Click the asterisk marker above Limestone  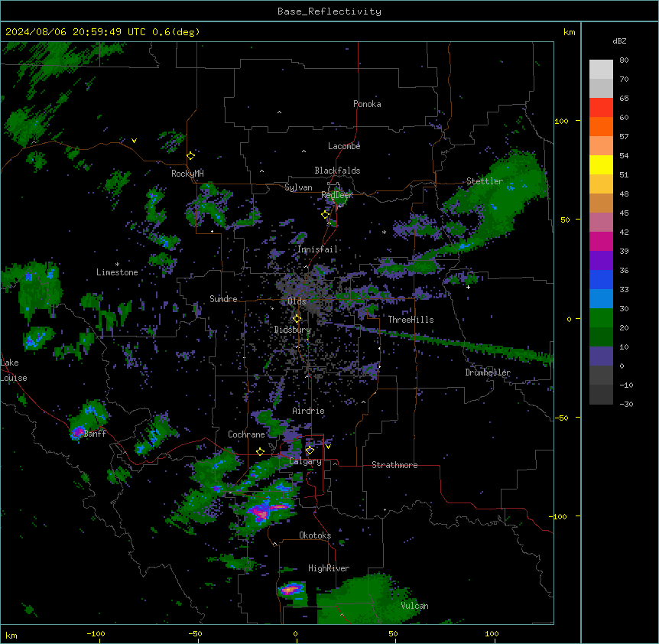[117, 265]
